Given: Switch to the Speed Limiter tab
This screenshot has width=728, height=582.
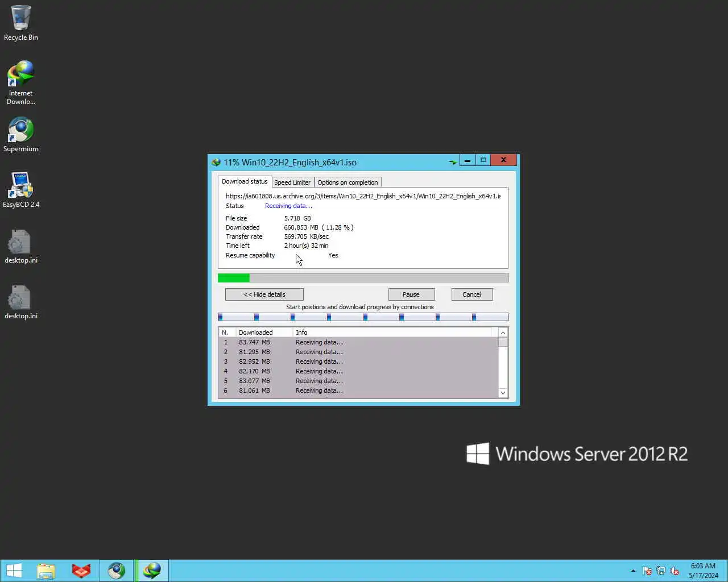Looking at the screenshot, I should [292, 182].
